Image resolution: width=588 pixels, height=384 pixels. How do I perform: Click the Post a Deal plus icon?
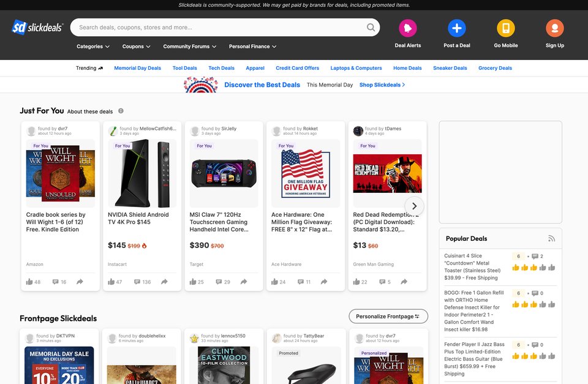click(x=457, y=28)
